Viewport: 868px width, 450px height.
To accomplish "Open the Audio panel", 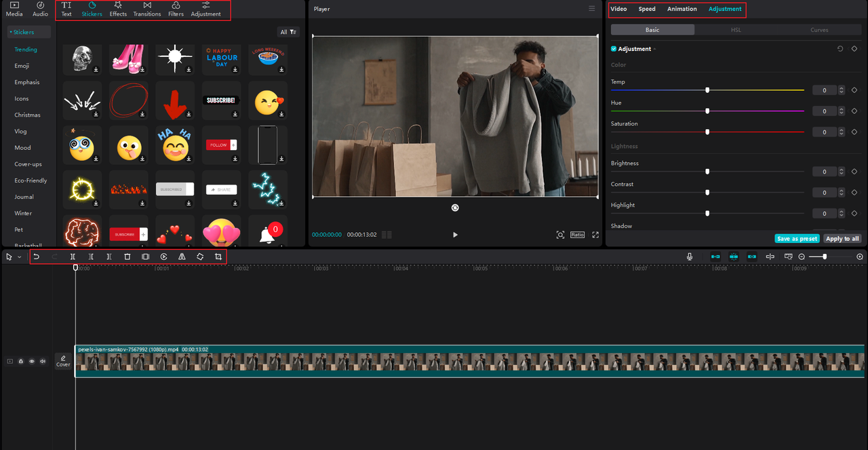I will click(41, 9).
